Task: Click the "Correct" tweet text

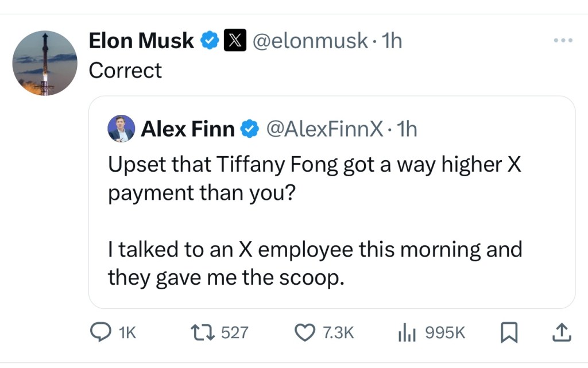Action: point(125,71)
